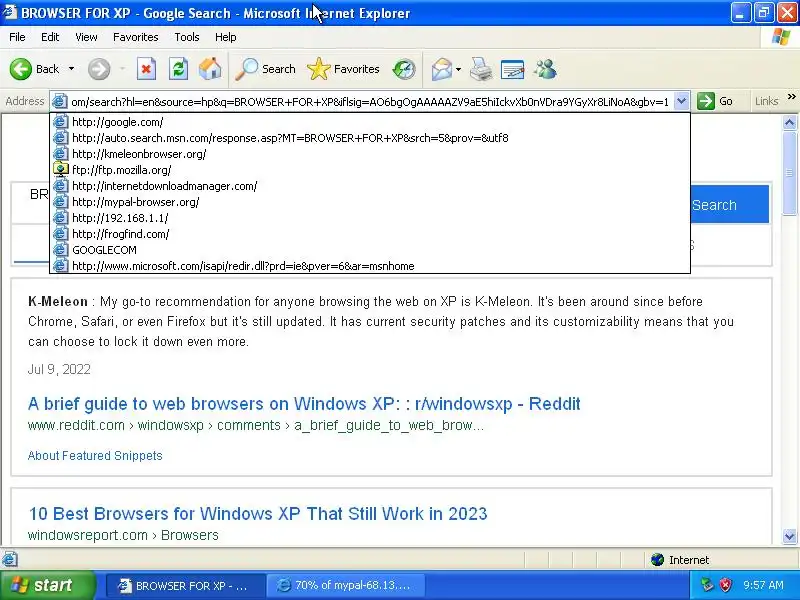Click the scrollbar up arrow

(x=789, y=122)
